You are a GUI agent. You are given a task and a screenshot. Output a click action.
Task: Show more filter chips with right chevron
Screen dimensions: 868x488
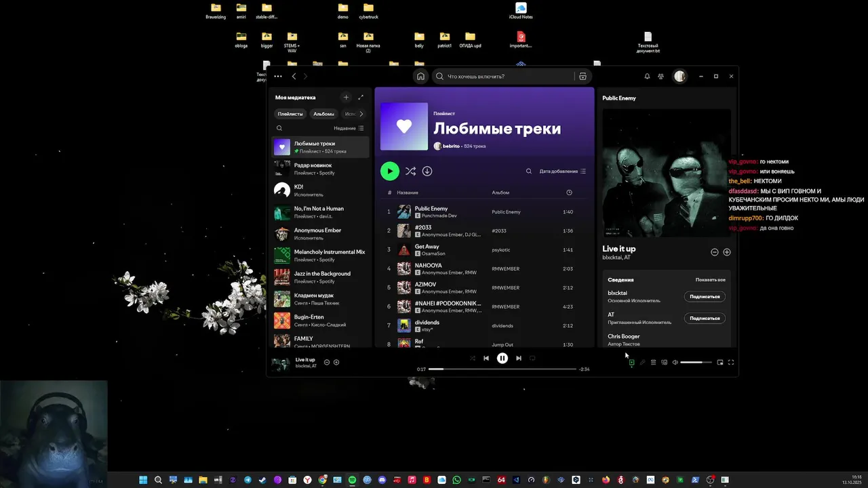361,114
